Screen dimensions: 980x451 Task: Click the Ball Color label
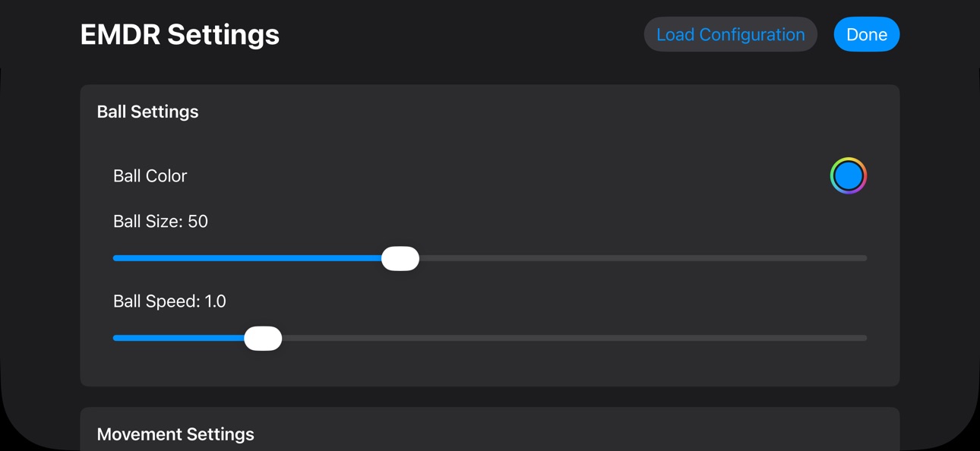(x=150, y=175)
